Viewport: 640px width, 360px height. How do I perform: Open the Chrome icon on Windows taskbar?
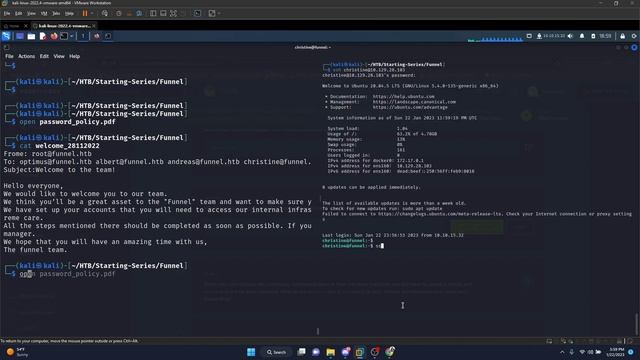coord(390,352)
